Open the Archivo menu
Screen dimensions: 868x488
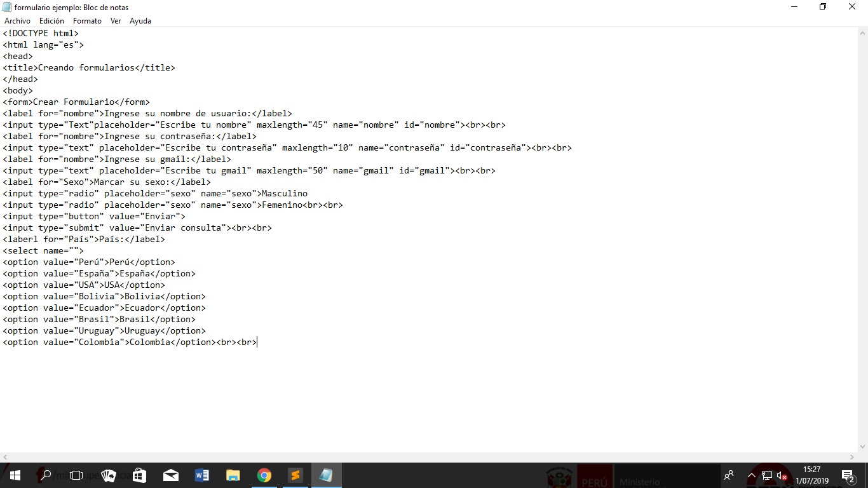(17, 21)
